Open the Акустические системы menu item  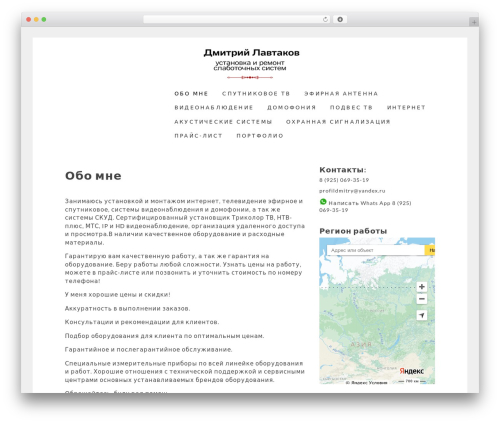tap(223, 122)
